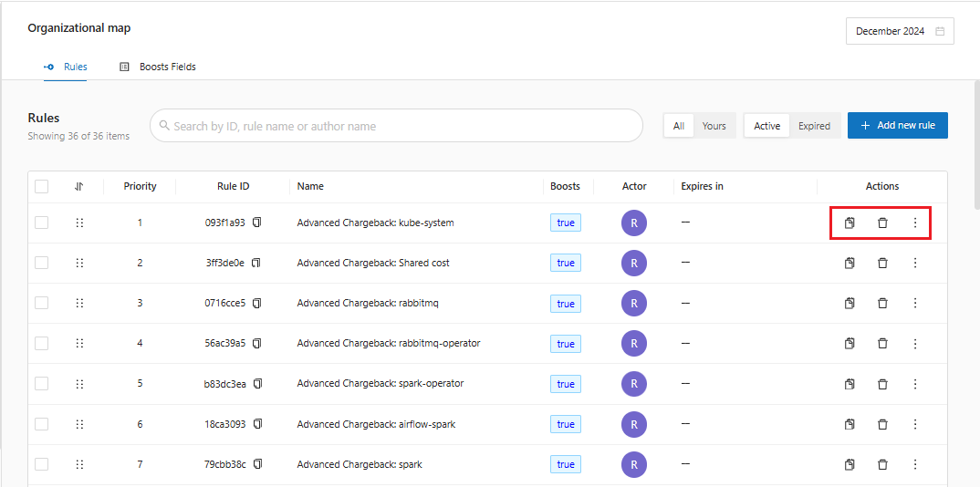Clone the kube-system chargeback rule
The width and height of the screenshot is (980, 487).
click(x=850, y=223)
